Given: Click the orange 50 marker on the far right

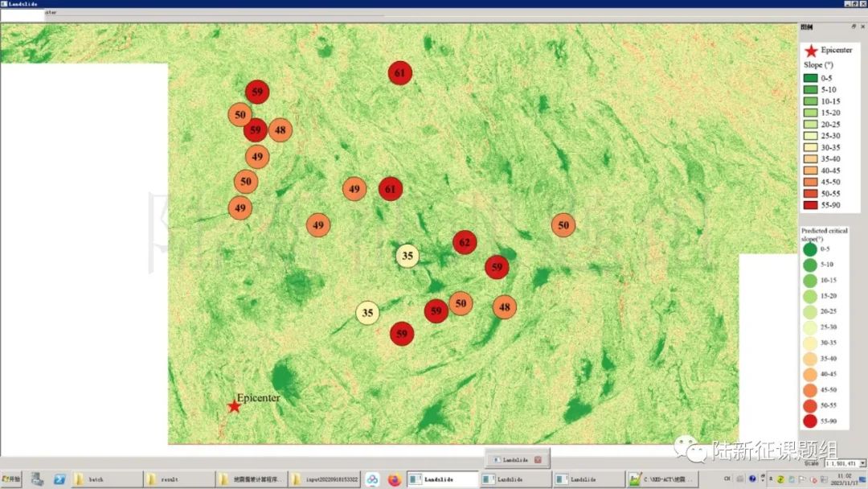Looking at the screenshot, I should click(x=563, y=225).
